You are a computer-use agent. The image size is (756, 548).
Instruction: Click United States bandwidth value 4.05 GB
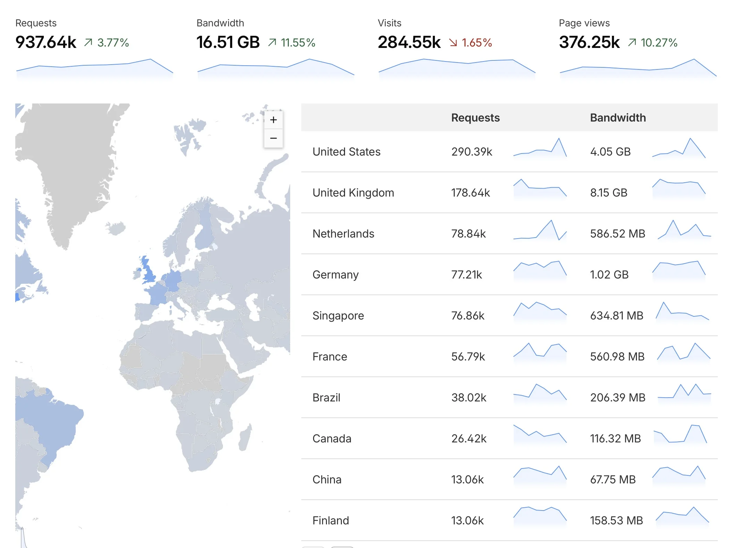pyautogui.click(x=611, y=152)
